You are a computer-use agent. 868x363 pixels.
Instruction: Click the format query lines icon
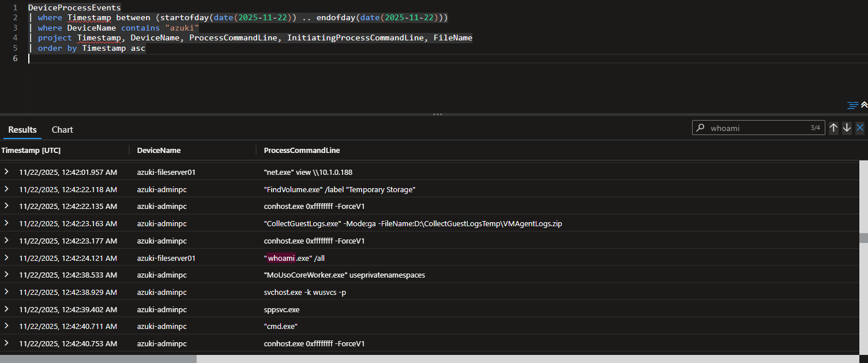[x=852, y=105]
